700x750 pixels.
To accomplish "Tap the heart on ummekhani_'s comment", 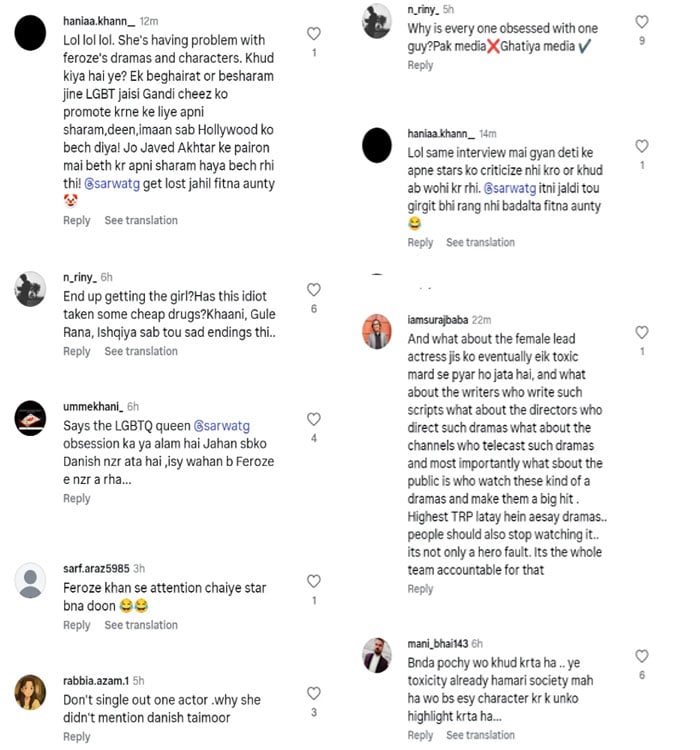I will (x=313, y=419).
